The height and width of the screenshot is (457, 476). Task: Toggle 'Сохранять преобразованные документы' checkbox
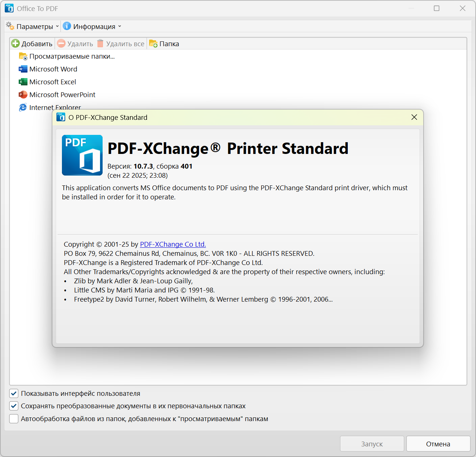point(14,406)
